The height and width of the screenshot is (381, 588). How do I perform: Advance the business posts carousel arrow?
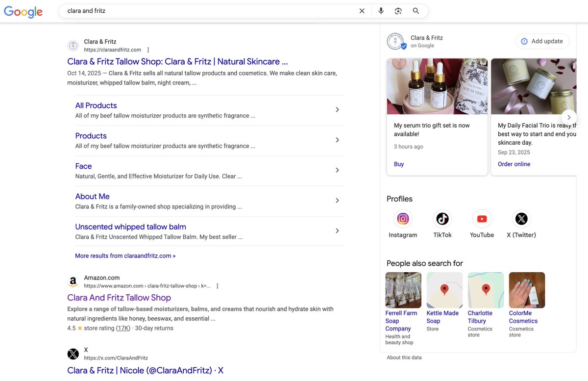coord(569,117)
